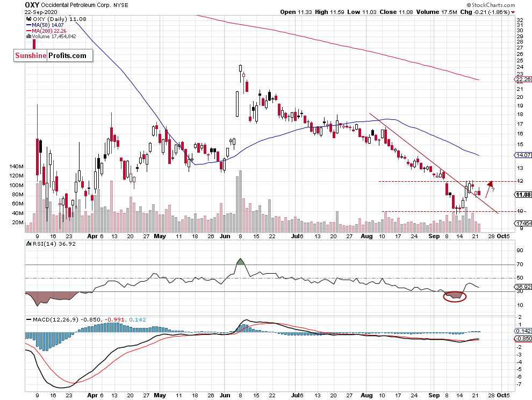Screen dimensions: 532x400
Task: Click the Oct5 date label under the price panel
Action: [503, 236]
